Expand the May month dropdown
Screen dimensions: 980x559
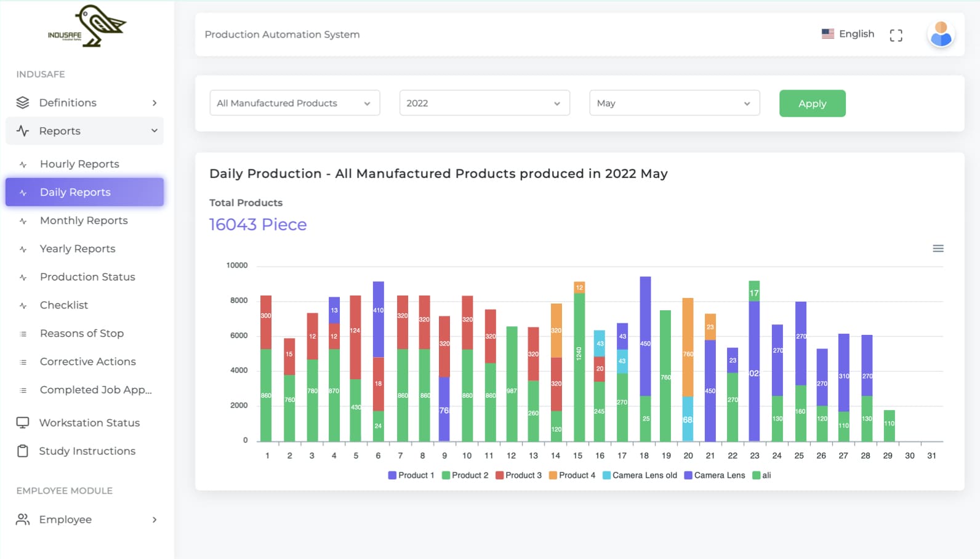[674, 103]
